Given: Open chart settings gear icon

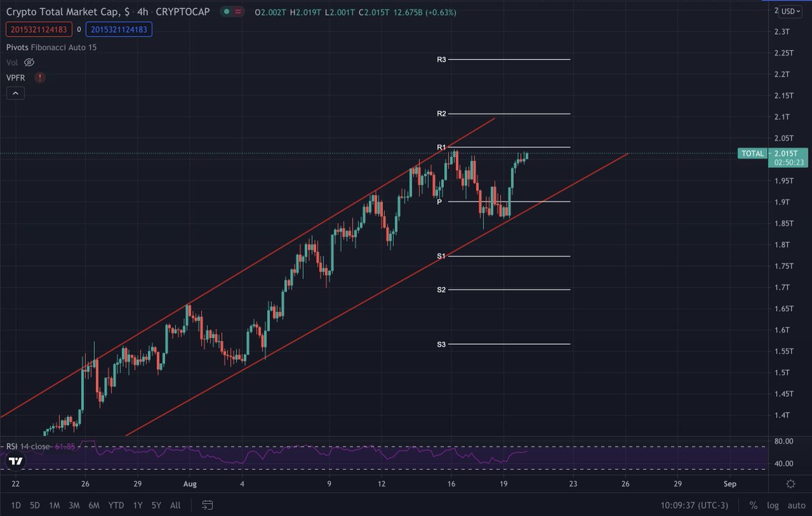Looking at the screenshot, I should 790,483.
